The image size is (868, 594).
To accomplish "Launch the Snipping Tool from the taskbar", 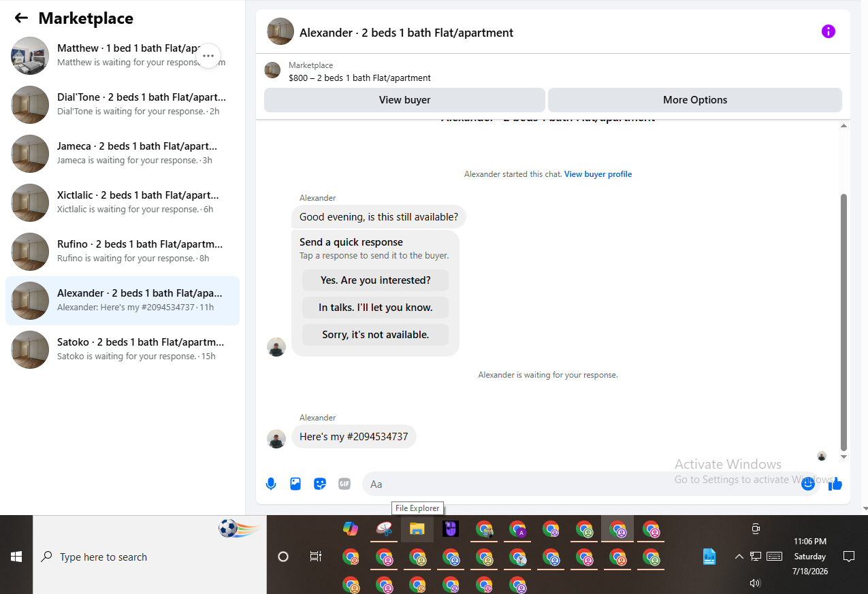I will point(384,529).
